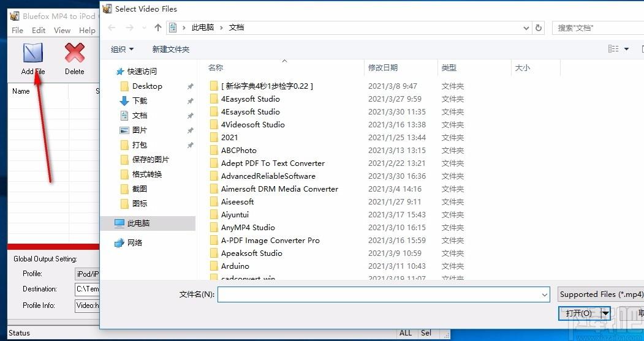Screen dimensions: 644x341
Task: Select the 4Videosoft Studio folder
Action: (x=252, y=124)
